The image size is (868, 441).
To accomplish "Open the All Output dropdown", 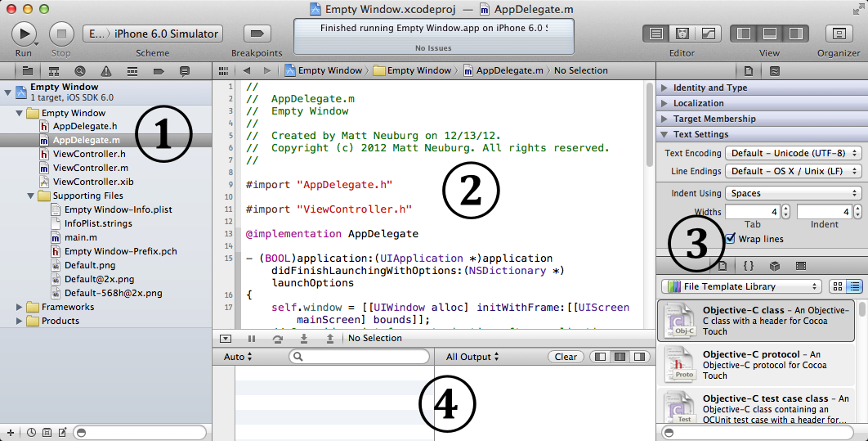I will pyautogui.click(x=472, y=357).
